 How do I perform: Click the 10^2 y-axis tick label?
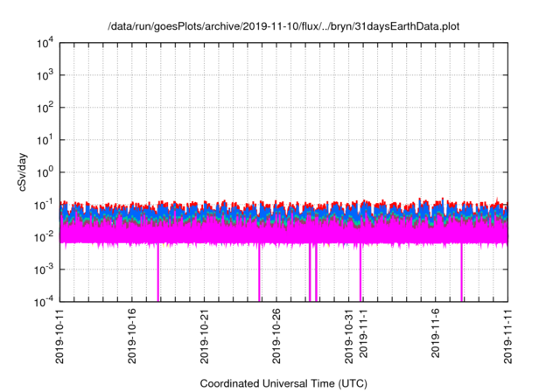pos(45,108)
